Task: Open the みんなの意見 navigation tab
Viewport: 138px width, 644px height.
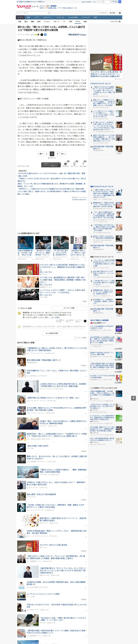Action: [73, 17]
